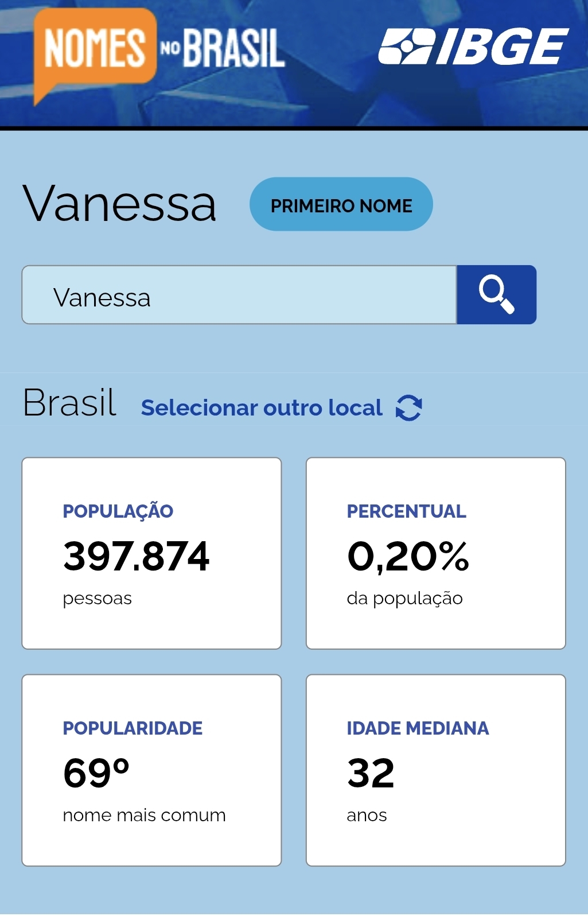Select the 397.874 population figure
The width and height of the screenshot is (588, 924).
click(136, 556)
